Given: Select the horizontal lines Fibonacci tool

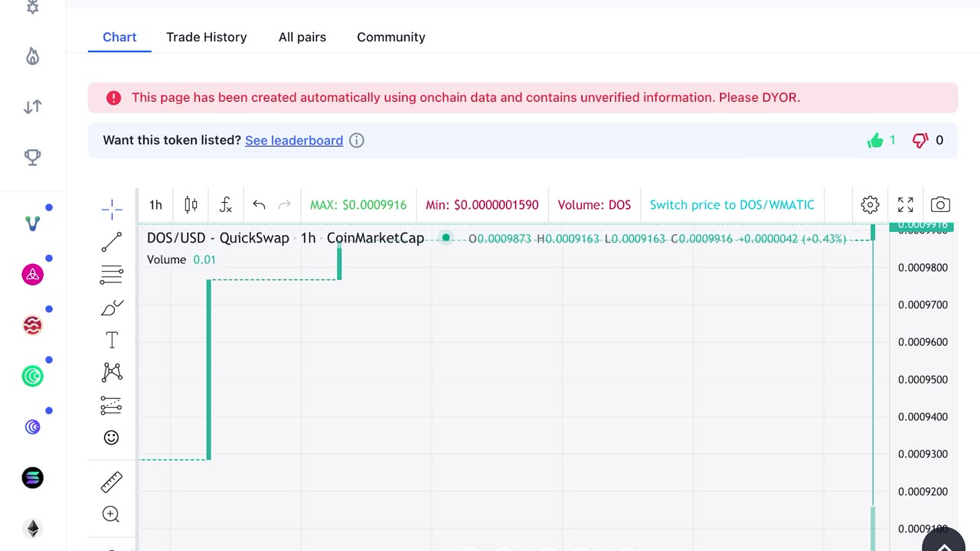Looking at the screenshot, I should tap(112, 275).
